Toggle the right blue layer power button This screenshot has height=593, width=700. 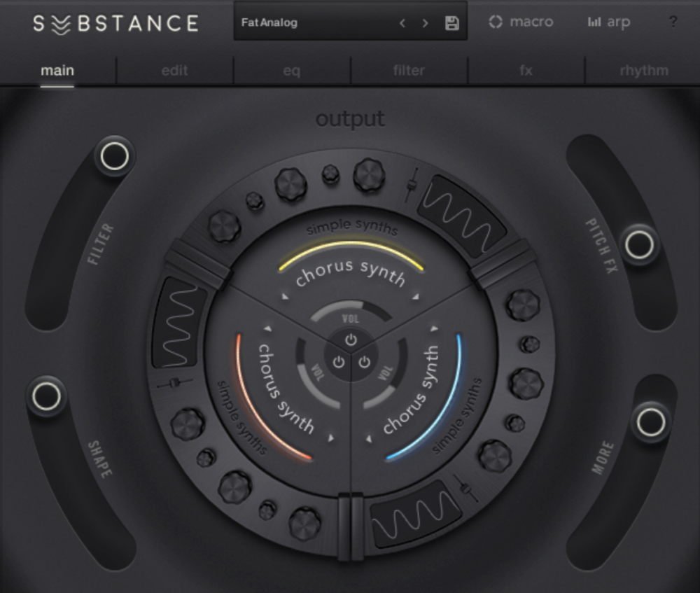point(364,362)
